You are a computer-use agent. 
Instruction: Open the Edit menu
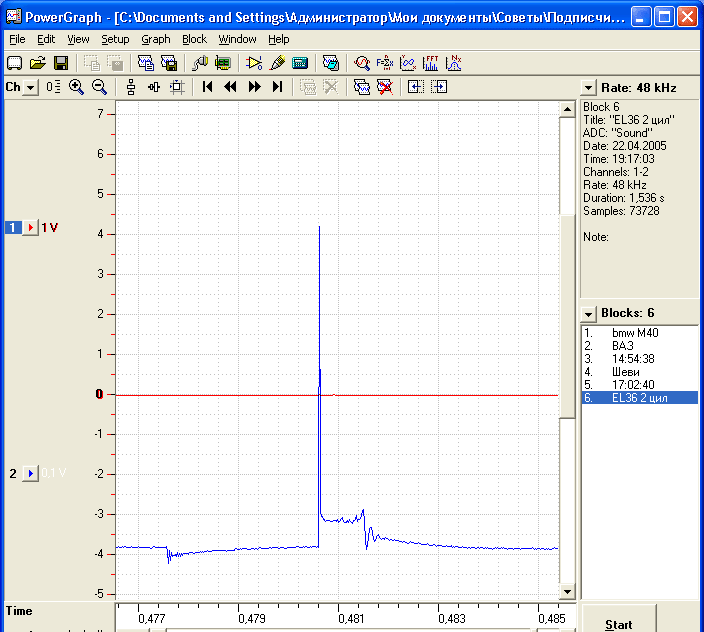(46, 40)
